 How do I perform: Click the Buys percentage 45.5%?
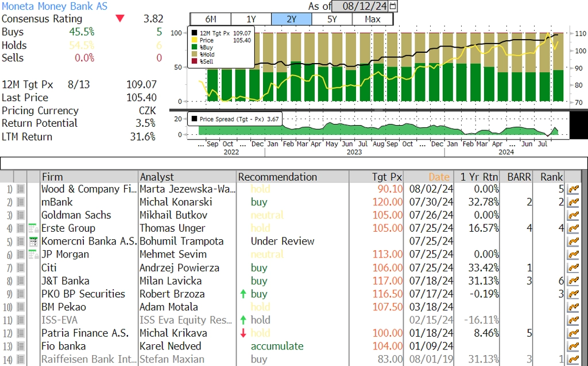tap(82, 32)
